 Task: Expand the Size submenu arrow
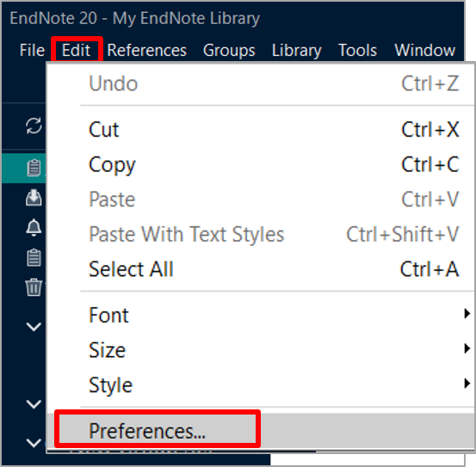pos(467,348)
